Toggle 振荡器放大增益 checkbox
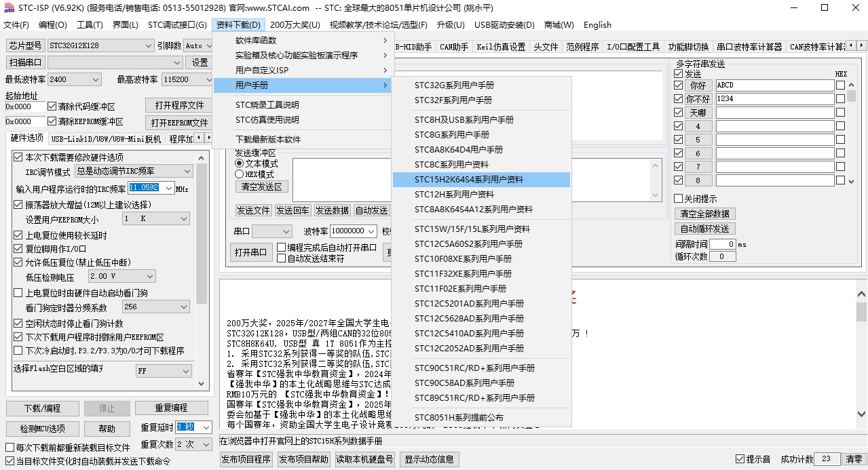Screen dimensions: 868x470 coord(18,205)
